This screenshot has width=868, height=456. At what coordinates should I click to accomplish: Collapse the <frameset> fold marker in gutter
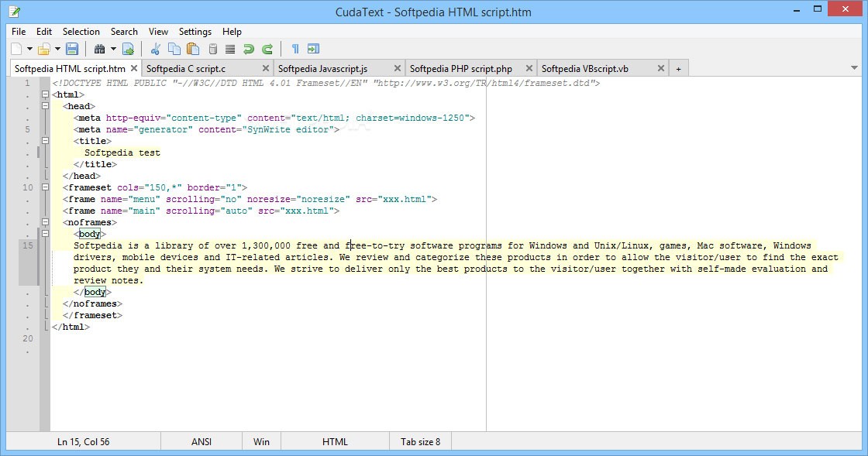(44, 187)
